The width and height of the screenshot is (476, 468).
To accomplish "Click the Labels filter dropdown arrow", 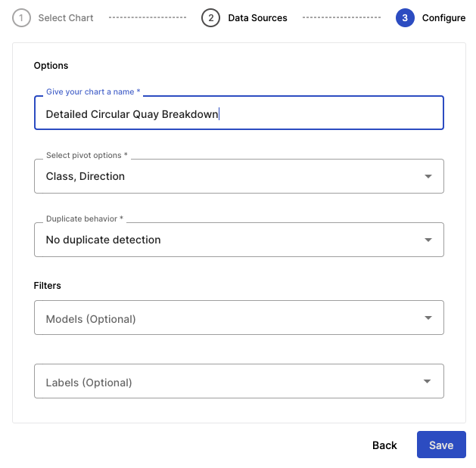I will point(428,382).
